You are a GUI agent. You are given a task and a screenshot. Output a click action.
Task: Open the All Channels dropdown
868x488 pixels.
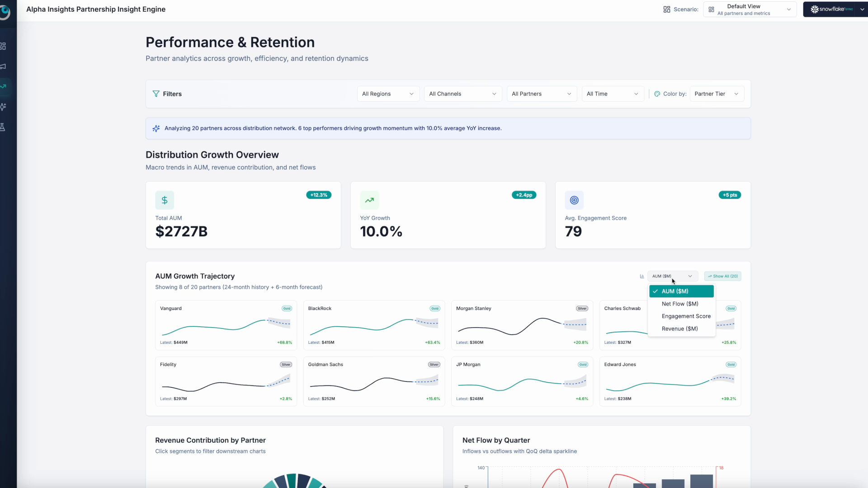point(462,94)
